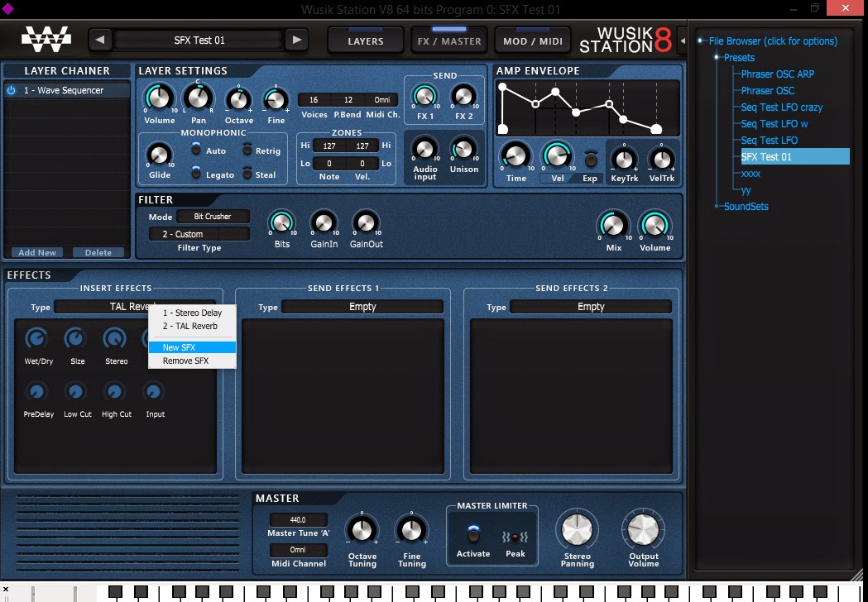Image resolution: width=868 pixels, height=602 pixels.
Task: Click the Octave knob in Layer Settings
Action: coord(238,100)
